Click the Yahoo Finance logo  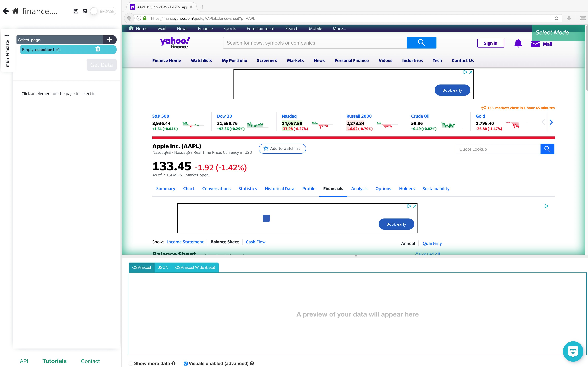[x=175, y=43]
